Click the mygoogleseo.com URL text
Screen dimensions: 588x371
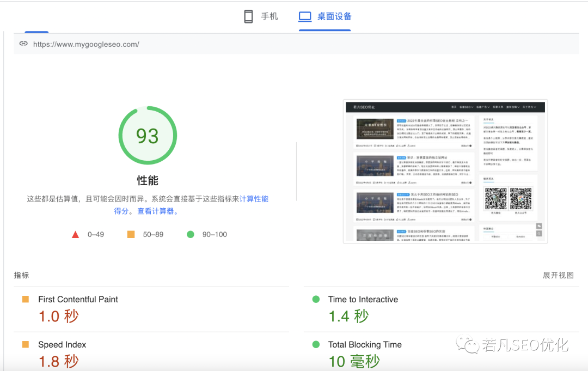click(x=86, y=44)
